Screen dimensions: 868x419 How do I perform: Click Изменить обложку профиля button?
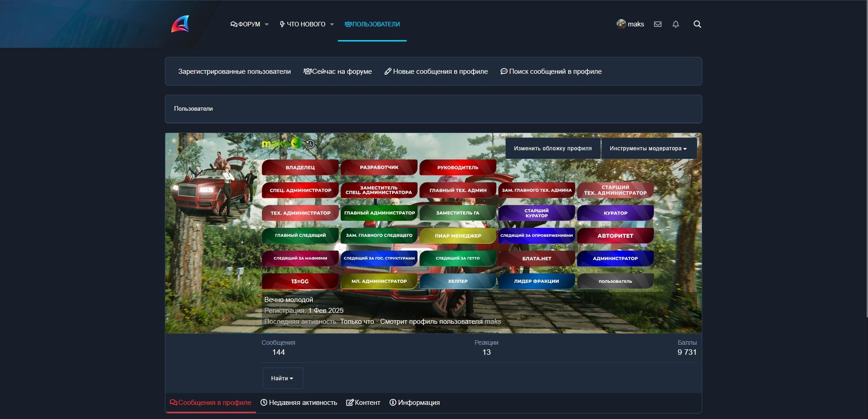click(553, 148)
